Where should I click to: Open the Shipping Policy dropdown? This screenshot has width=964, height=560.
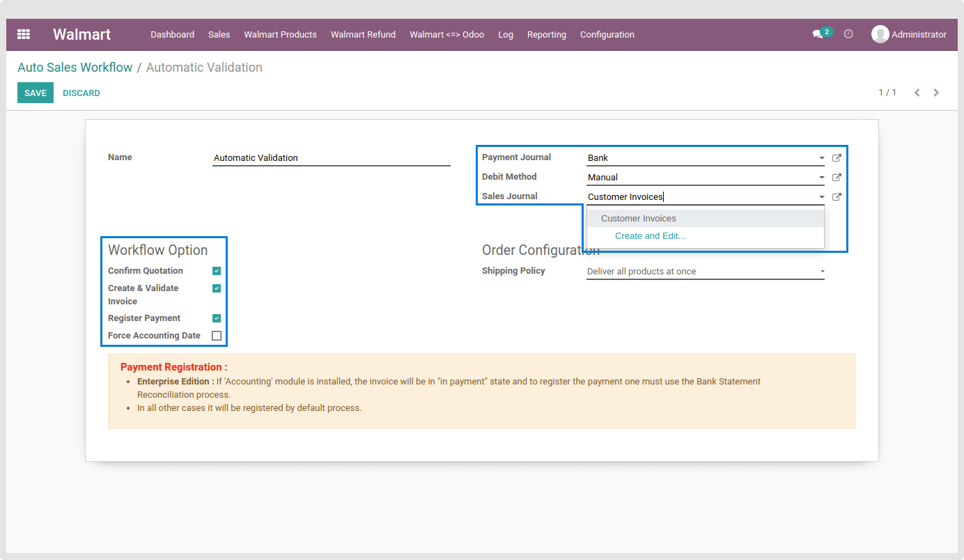[x=706, y=272]
